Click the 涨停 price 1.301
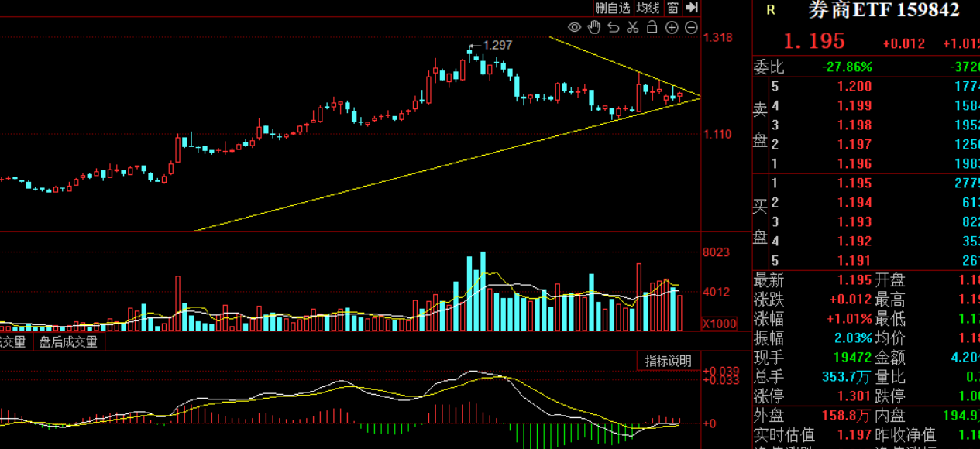 (x=854, y=396)
